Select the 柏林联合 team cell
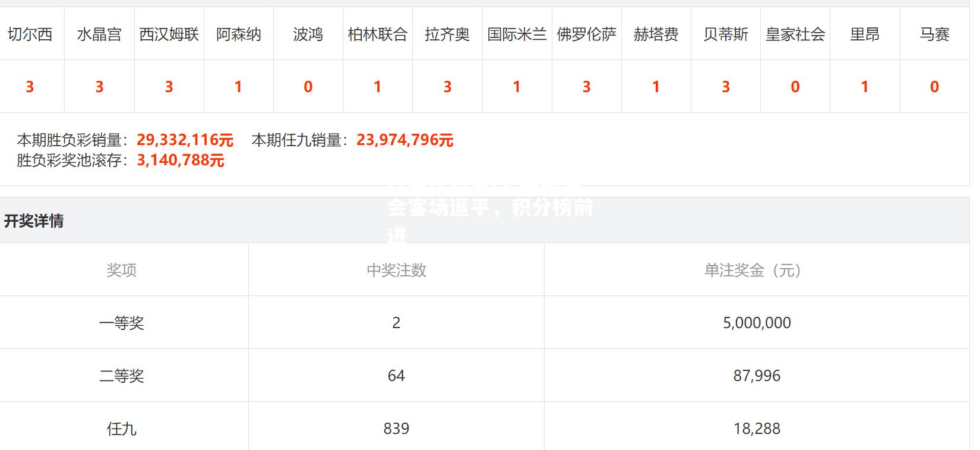Image resolution: width=980 pixels, height=450 pixels. (x=378, y=34)
